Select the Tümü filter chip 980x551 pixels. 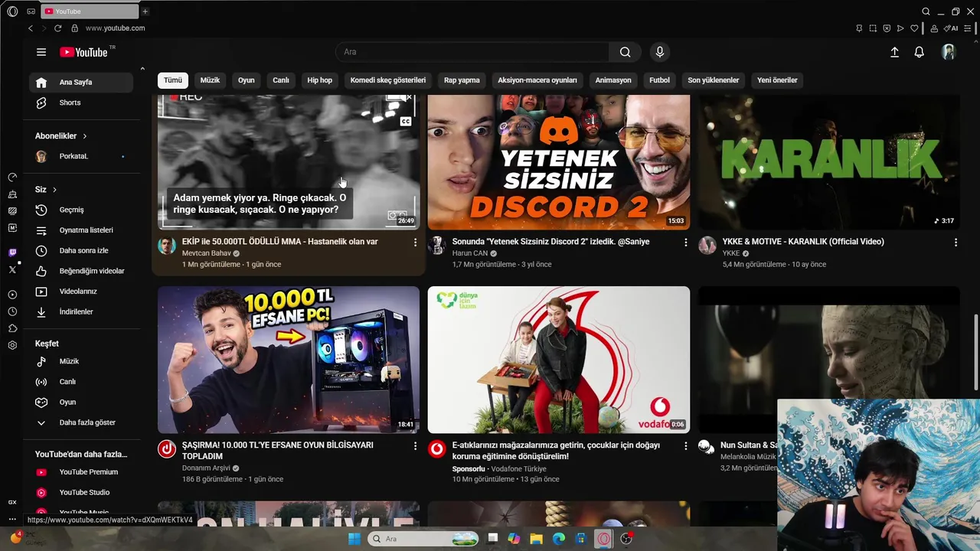(173, 80)
